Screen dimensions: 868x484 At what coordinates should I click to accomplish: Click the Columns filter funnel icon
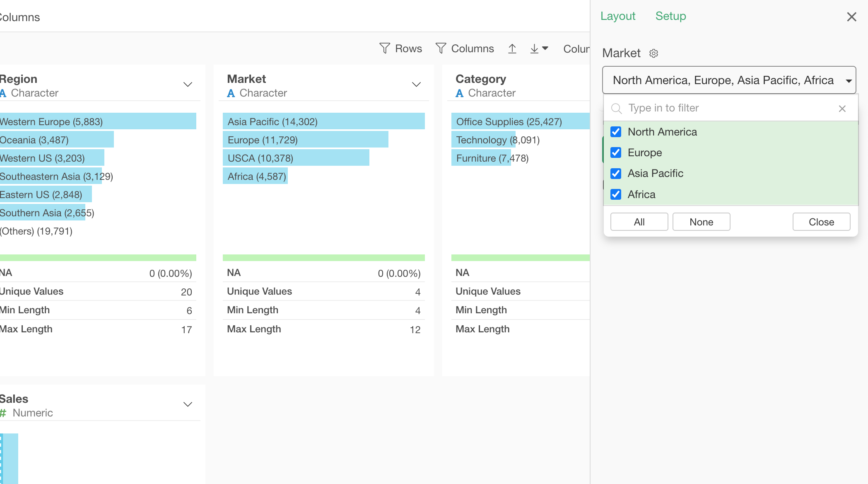441,48
